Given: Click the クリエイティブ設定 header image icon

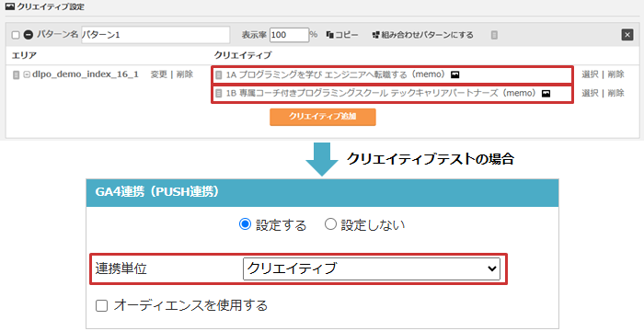Looking at the screenshot, I should pos(9,6).
